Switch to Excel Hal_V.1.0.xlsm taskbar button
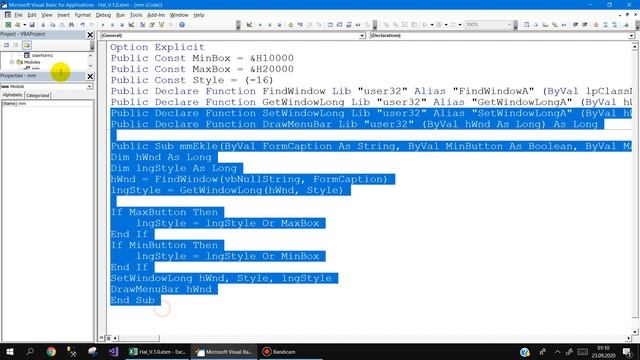The width and height of the screenshot is (640, 360). [158, 351]
